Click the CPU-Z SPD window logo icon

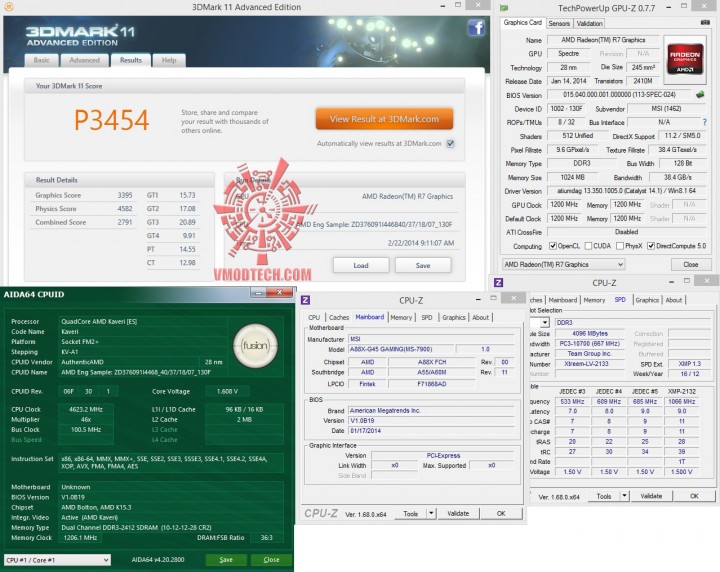498,282
